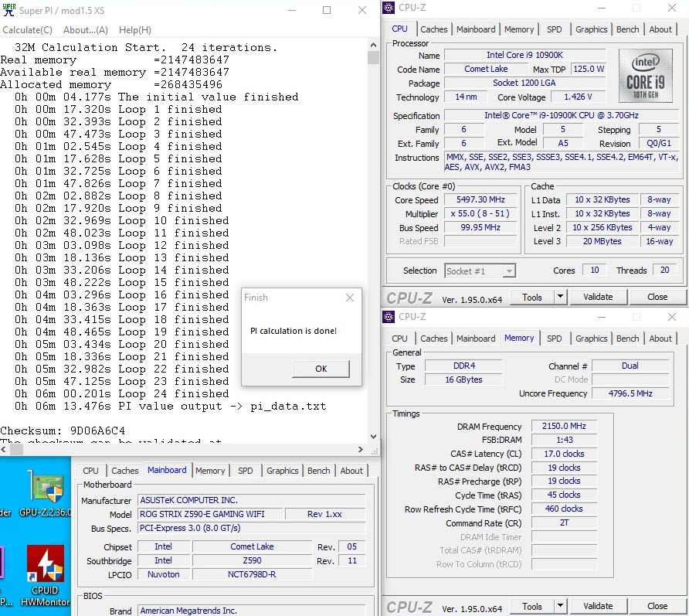The image size is (689, 616).
Task: Click the Core Voltage 1.426 V value
Action: click(578, 97)
